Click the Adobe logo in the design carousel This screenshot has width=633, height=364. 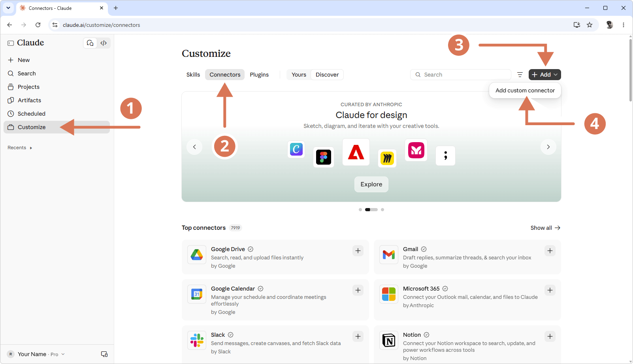356,152
